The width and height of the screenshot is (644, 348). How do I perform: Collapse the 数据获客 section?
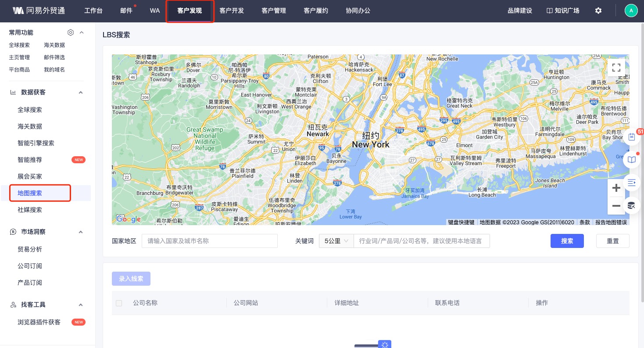pos(81,92)
